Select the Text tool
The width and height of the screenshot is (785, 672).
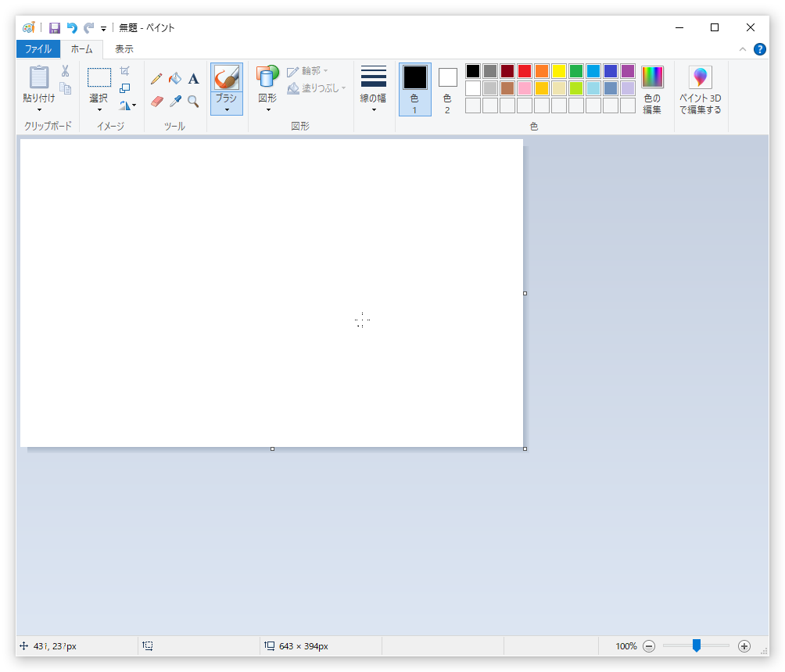coord(193,78)
